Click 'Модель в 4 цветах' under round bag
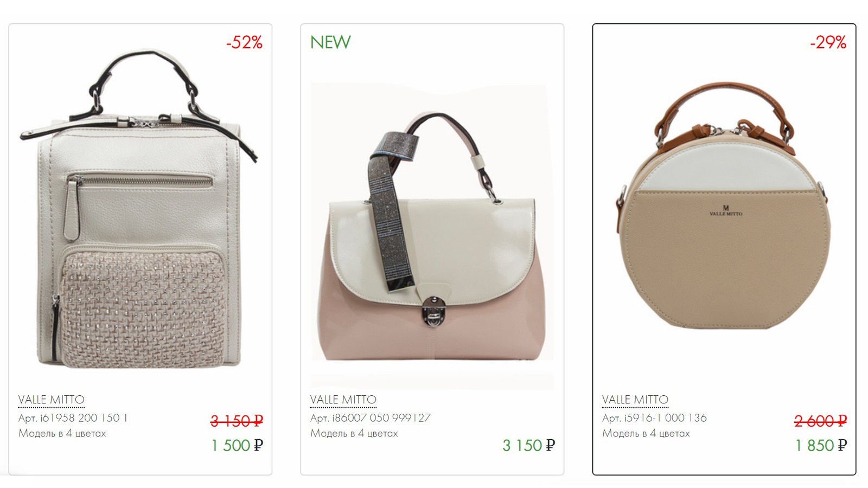 coord(646,433)
